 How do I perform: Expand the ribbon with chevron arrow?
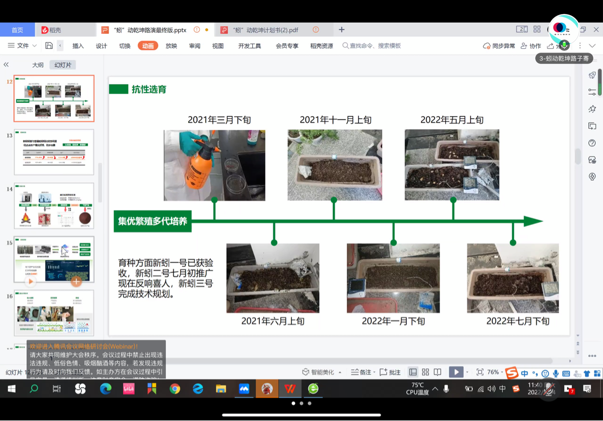(592, 46)
